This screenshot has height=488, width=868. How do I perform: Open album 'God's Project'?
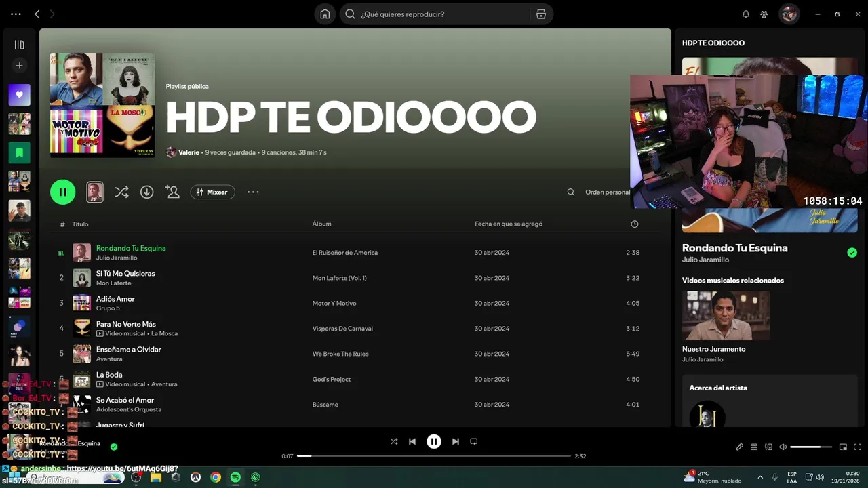click(332, 379)
